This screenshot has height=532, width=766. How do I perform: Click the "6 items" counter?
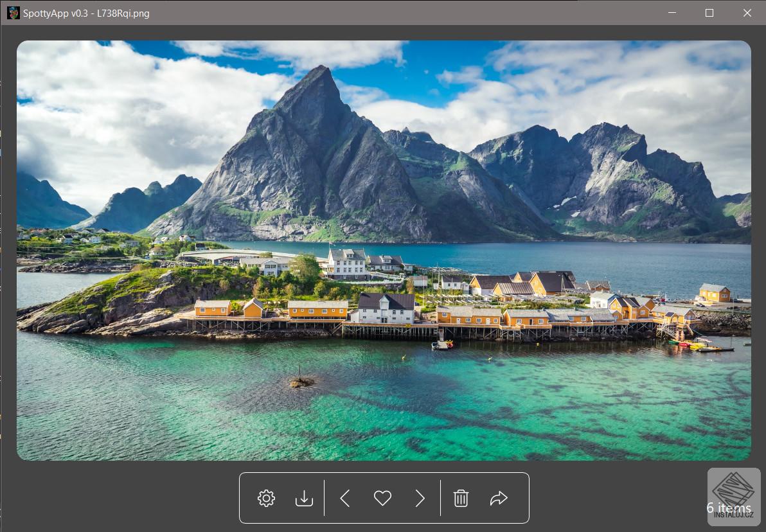[x=728, y=508]
